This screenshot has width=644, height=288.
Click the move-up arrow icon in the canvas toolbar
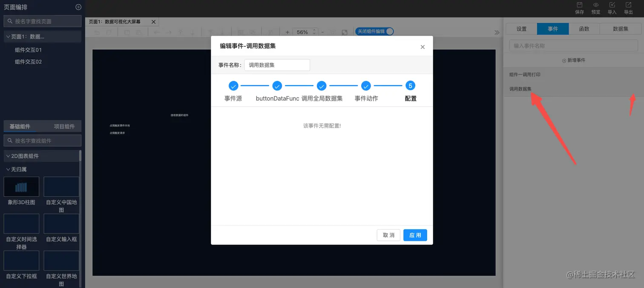pos(180,32)
